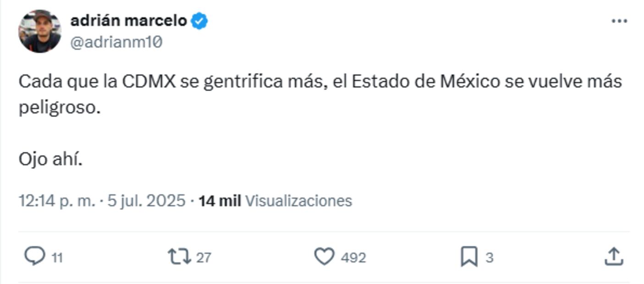Click the word "peligroso." in the tweet
This screenshot has height=284, width=644.
[60, 108]
